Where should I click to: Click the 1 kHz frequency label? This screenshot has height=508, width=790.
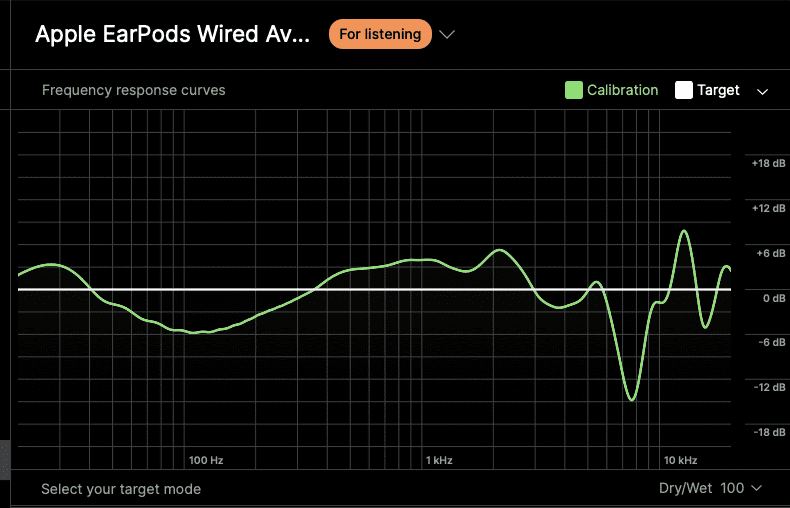tap(439, 460)
